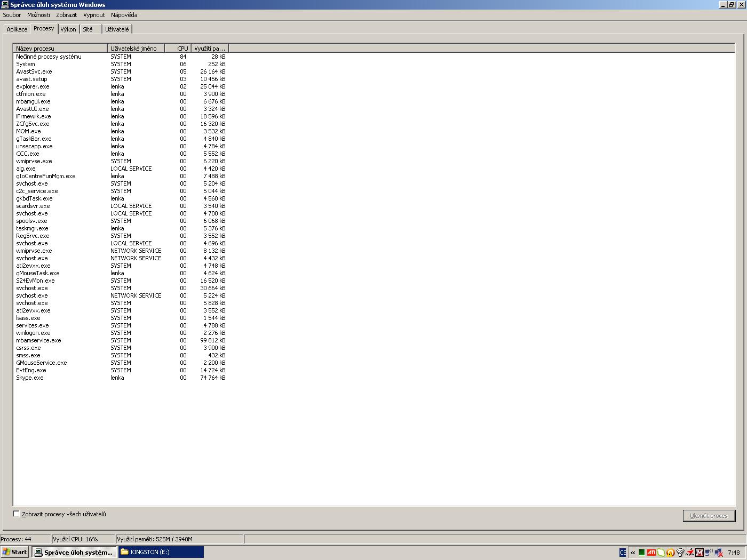Sort by the Název procesu column header
This screenshot has height=560, width=747.
click(x=60, y=49)
